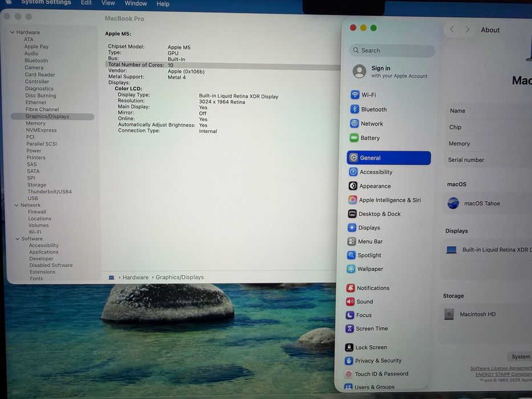Image resolution: width=532 pixels, height=399 pixels.
Task: Select Wi-Fi under System Information Network
Action: [x=35, y=232]
